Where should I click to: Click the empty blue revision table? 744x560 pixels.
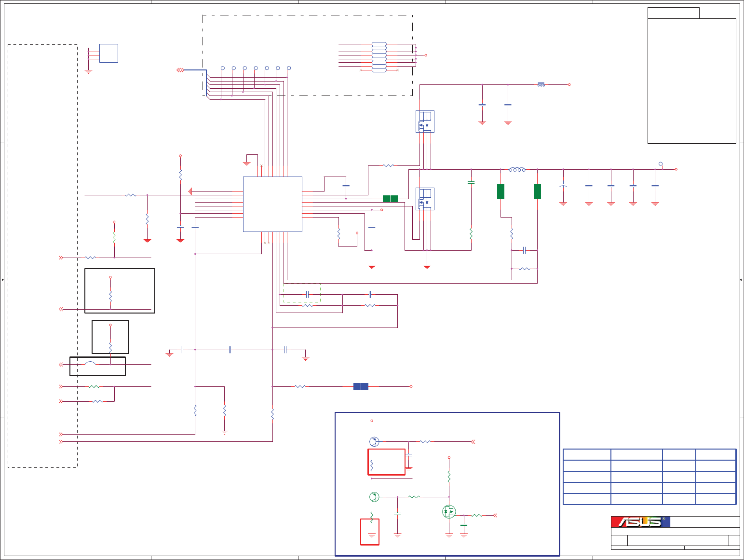tap(649, 477)
